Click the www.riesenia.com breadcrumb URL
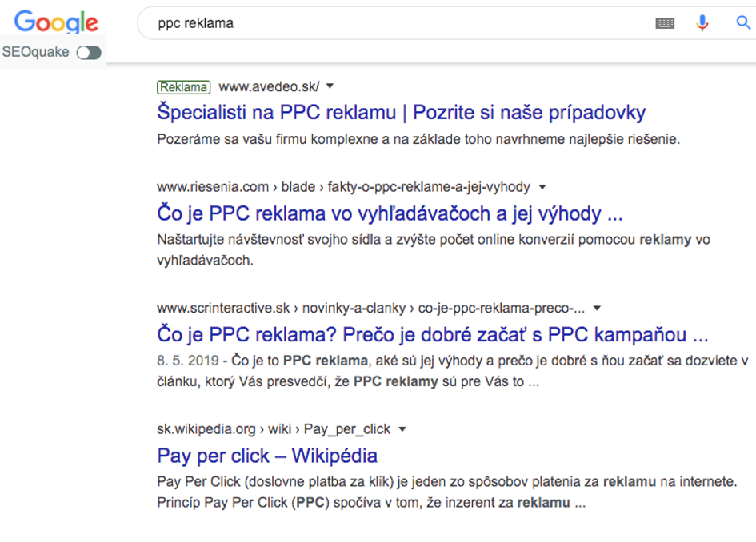Screen dimensions: 756x542 pos(343,187)
